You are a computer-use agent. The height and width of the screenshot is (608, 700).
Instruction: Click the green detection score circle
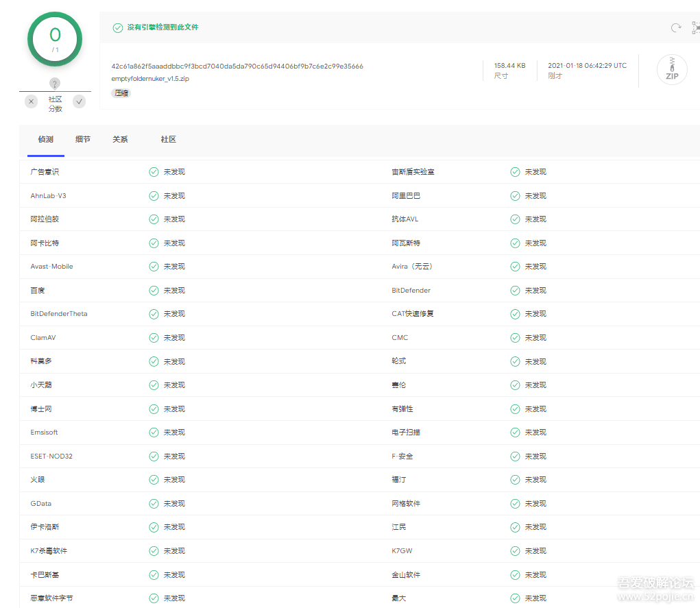pos(55,38)
